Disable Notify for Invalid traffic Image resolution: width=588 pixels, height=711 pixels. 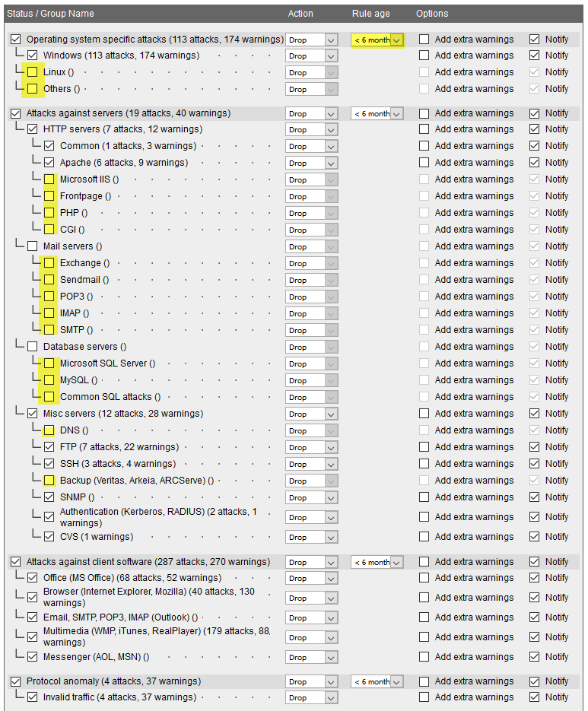tap(535, 697)
